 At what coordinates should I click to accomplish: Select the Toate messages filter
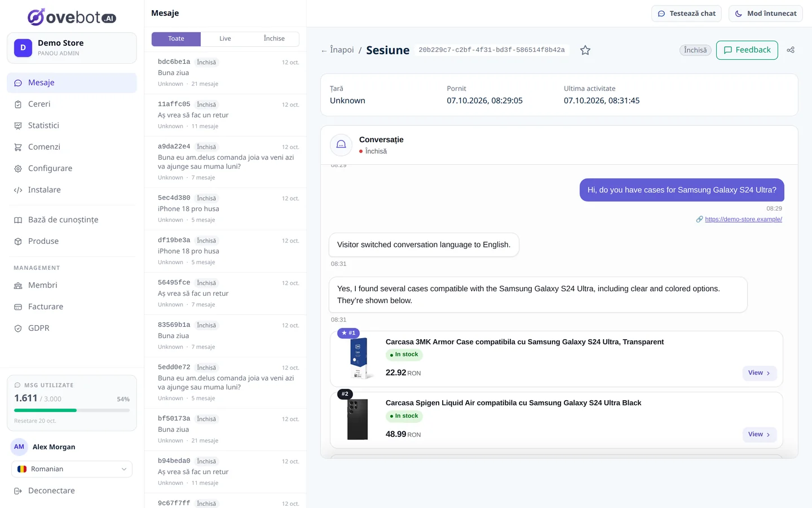(x=176, y=39)
